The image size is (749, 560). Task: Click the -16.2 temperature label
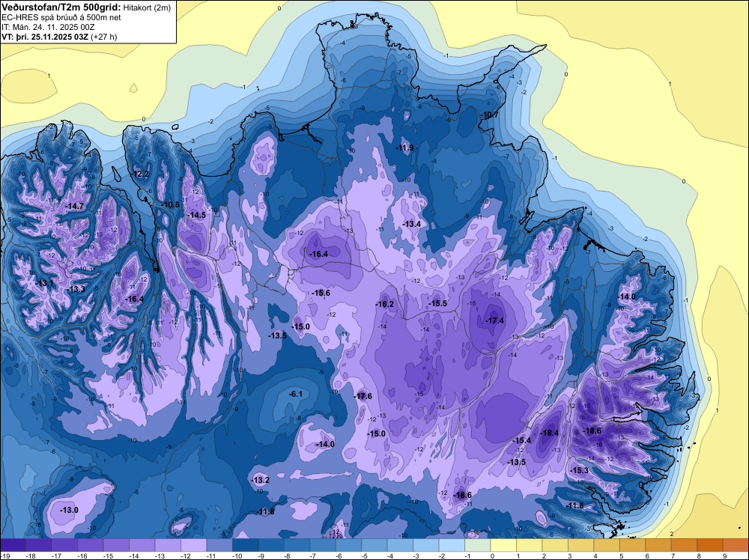pos(384,305)
